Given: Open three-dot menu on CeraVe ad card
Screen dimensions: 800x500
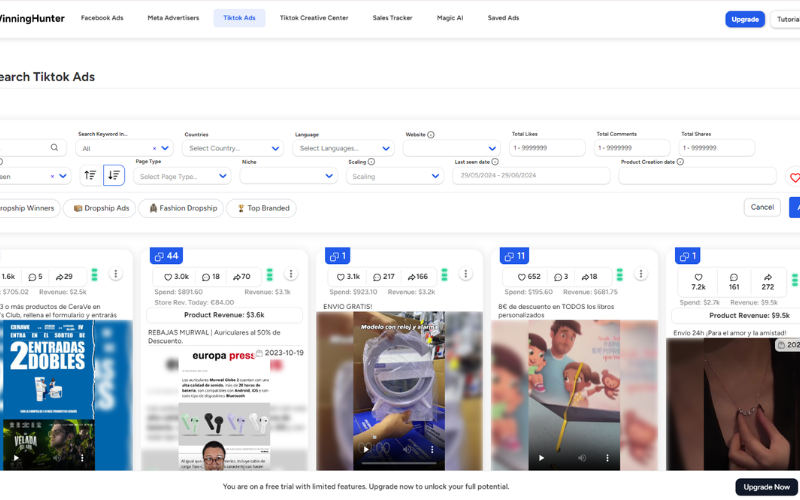Looking at the screenshot, I should tap(116, 274).
